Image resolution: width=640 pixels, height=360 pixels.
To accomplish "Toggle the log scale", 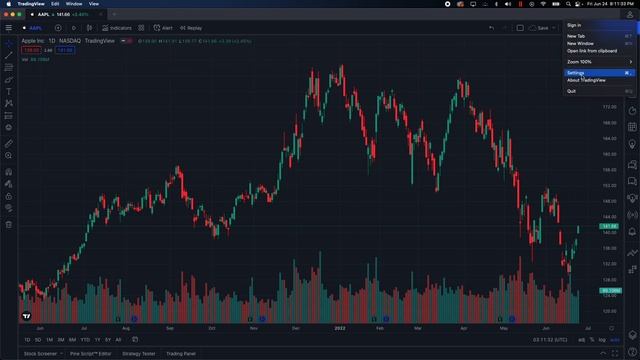I will 602,340.
